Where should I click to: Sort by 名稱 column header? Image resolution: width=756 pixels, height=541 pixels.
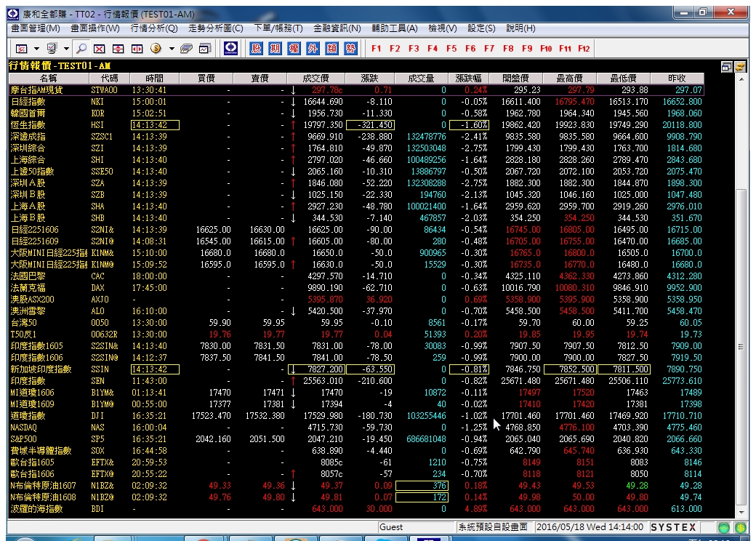[48, 78]
